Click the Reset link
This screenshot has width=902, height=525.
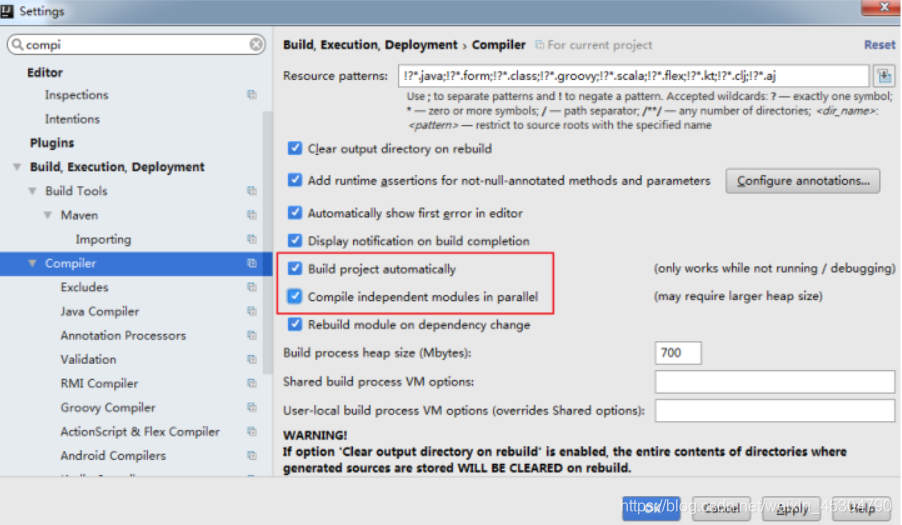879,45
